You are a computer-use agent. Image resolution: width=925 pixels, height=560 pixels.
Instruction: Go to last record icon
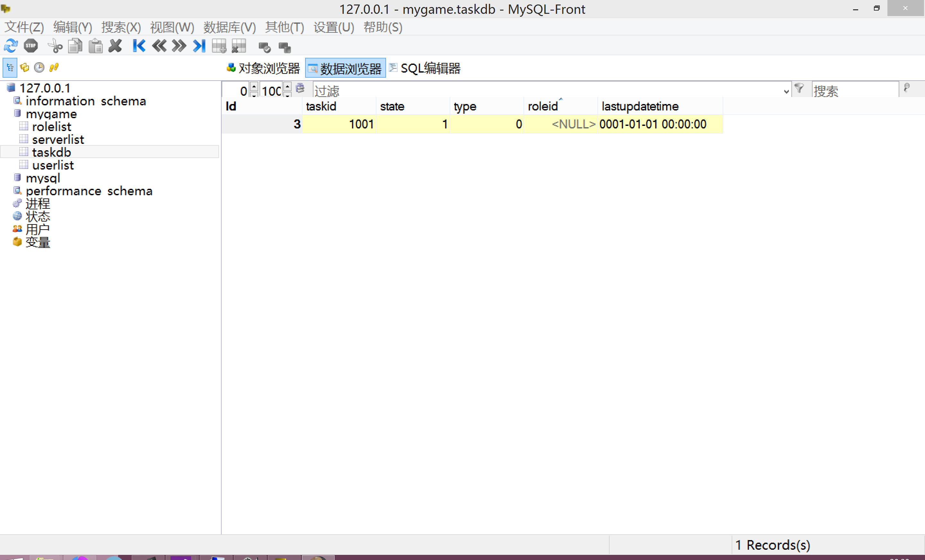[199, 46]
